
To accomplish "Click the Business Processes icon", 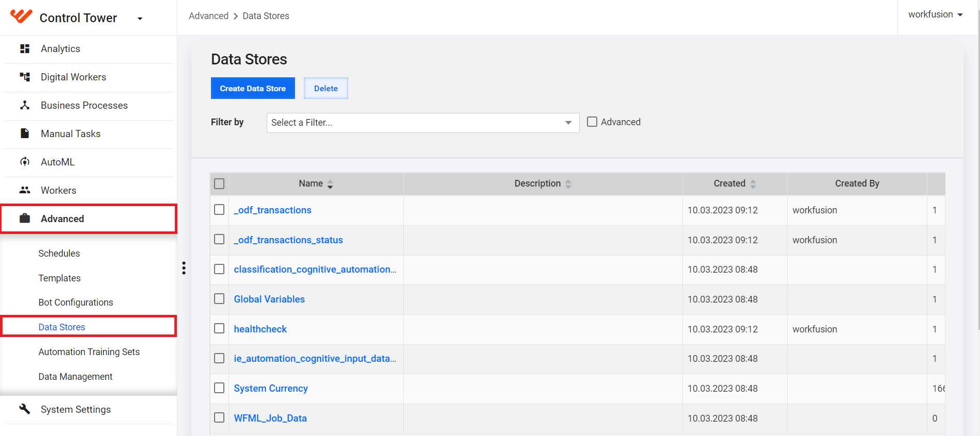I will click(x=24, y=105).
